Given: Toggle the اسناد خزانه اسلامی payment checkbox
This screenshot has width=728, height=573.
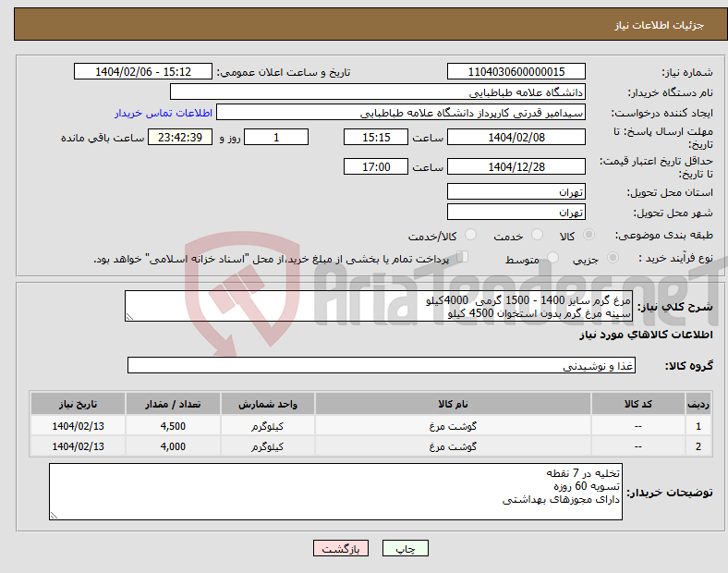Looking at the screenshot, I should click(x=463, y=257).
